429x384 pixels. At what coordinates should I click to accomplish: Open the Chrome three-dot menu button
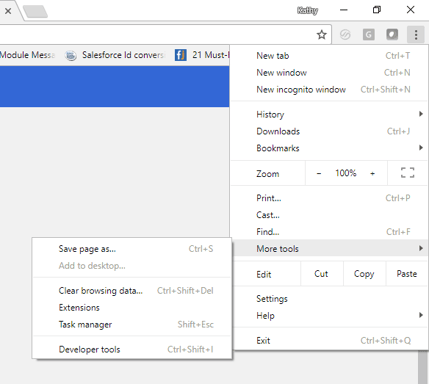point(416,35)
